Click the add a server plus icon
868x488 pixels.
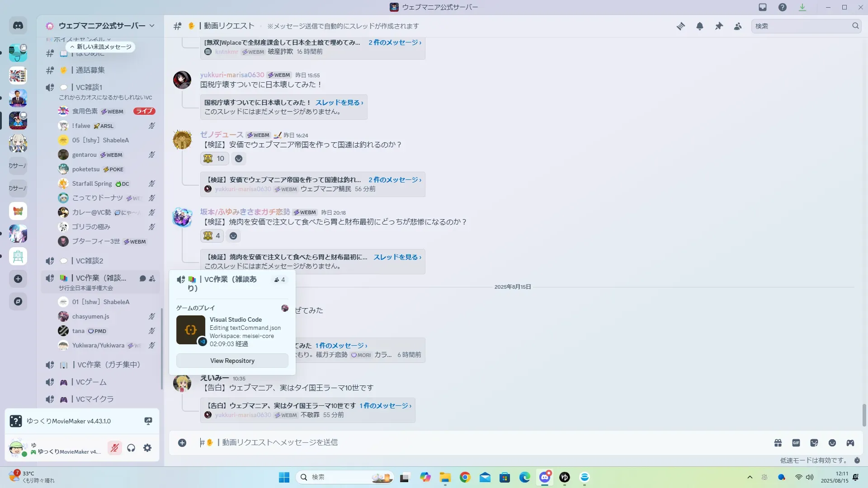(x=18, y=279)
